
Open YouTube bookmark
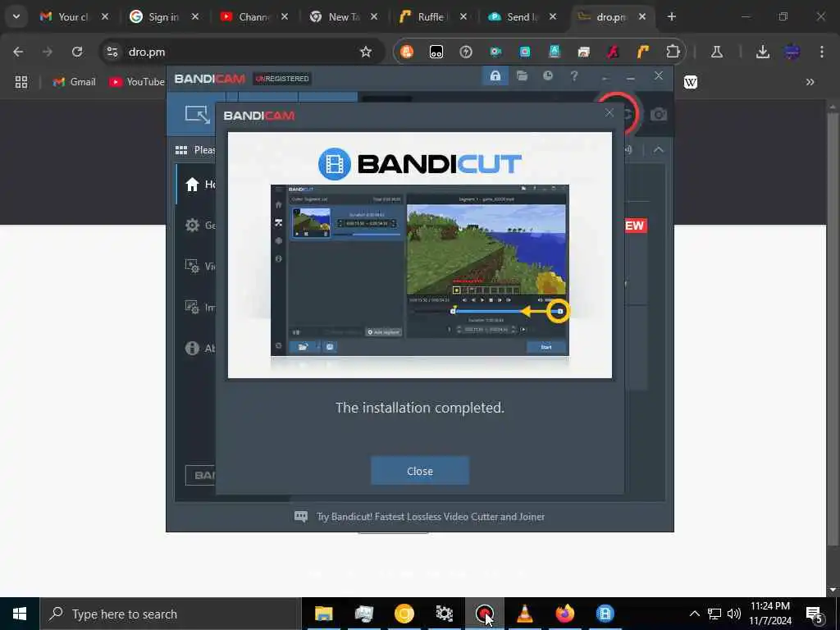(x=137, y=82)
